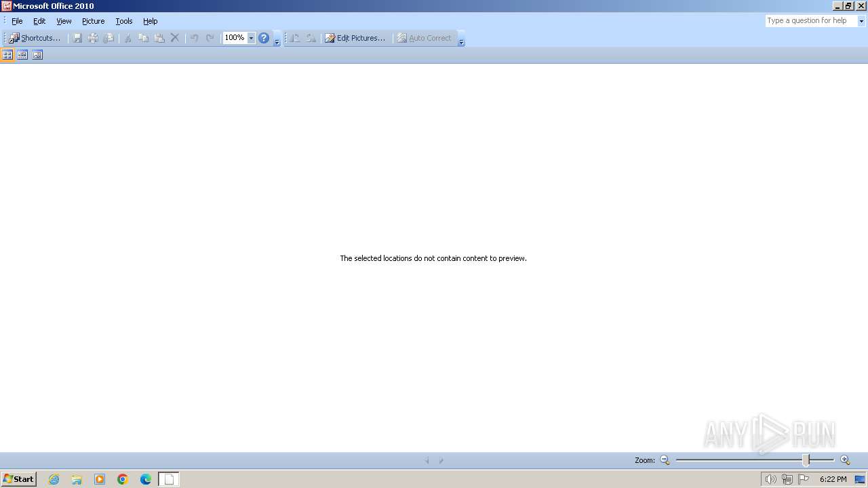Switch to Single Picture view
Image resolution: width=868 pixels, height=488 pixels.
point(37,55)
